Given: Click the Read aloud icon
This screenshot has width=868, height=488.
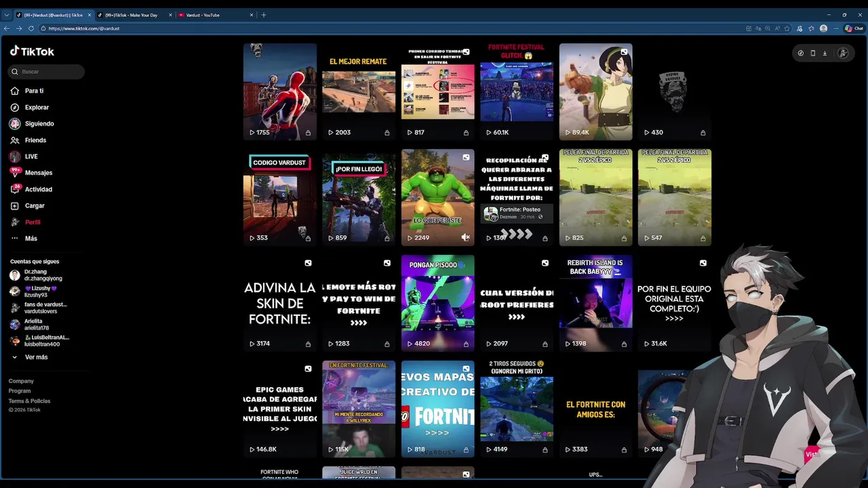Looking at the screenshot, I should point(777,28).
